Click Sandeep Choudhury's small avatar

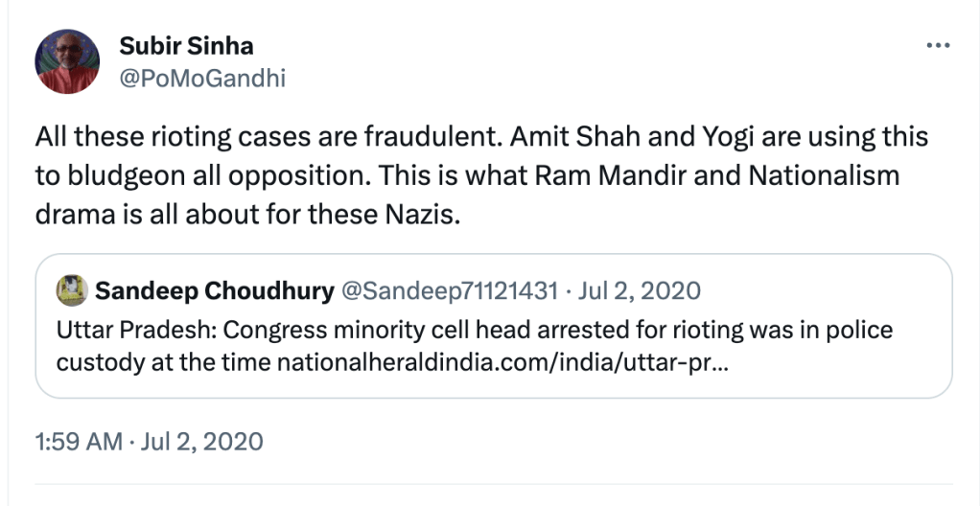pyautogui.click(x=72, y=290)
